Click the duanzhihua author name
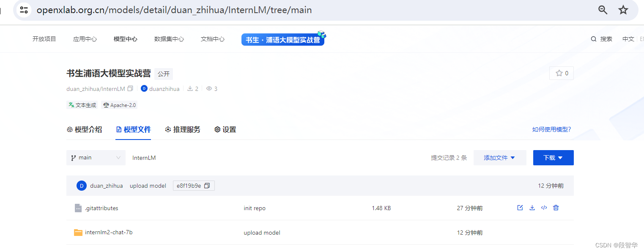Viewport: 644px width, 252px height. pyautogui.click(x=164, y=89)
